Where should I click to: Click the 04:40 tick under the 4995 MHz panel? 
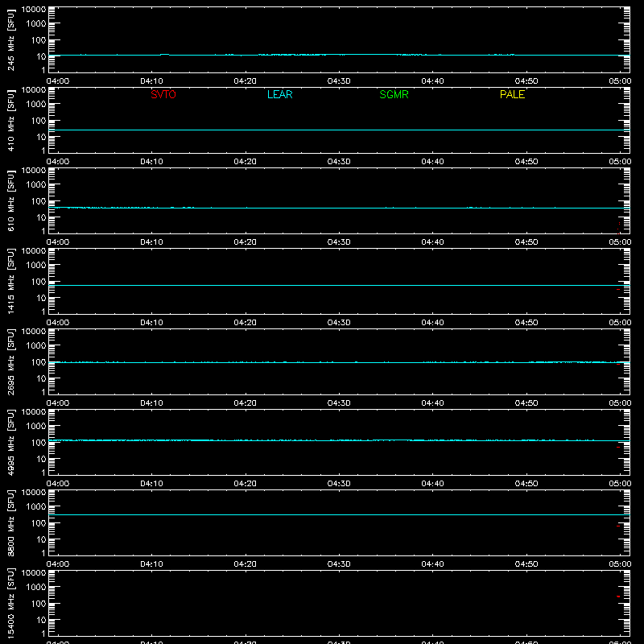[x=432, y=484]
